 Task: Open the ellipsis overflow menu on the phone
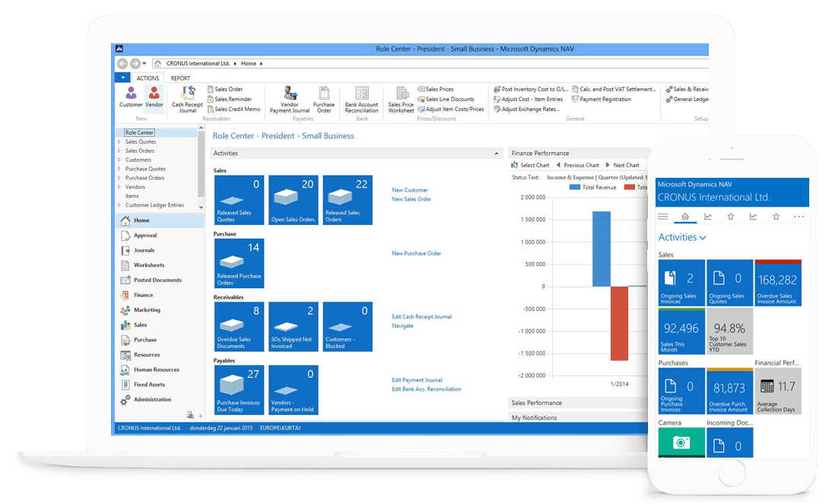pos(799,217)
